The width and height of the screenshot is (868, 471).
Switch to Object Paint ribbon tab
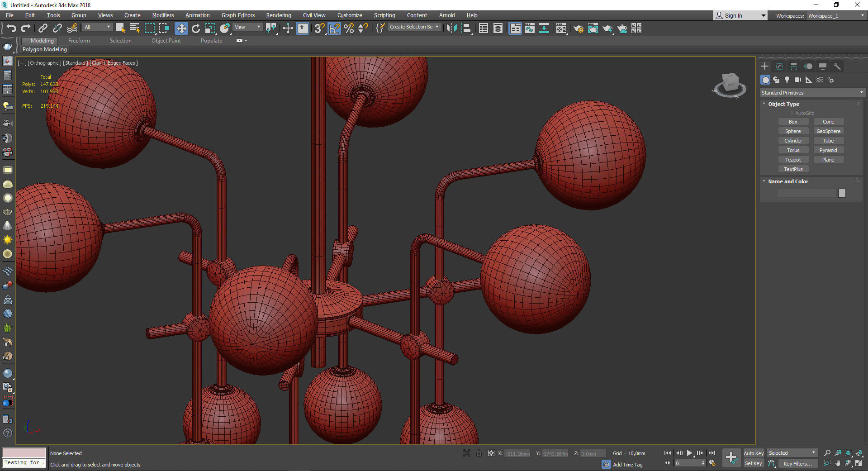[x=166, y=41]
